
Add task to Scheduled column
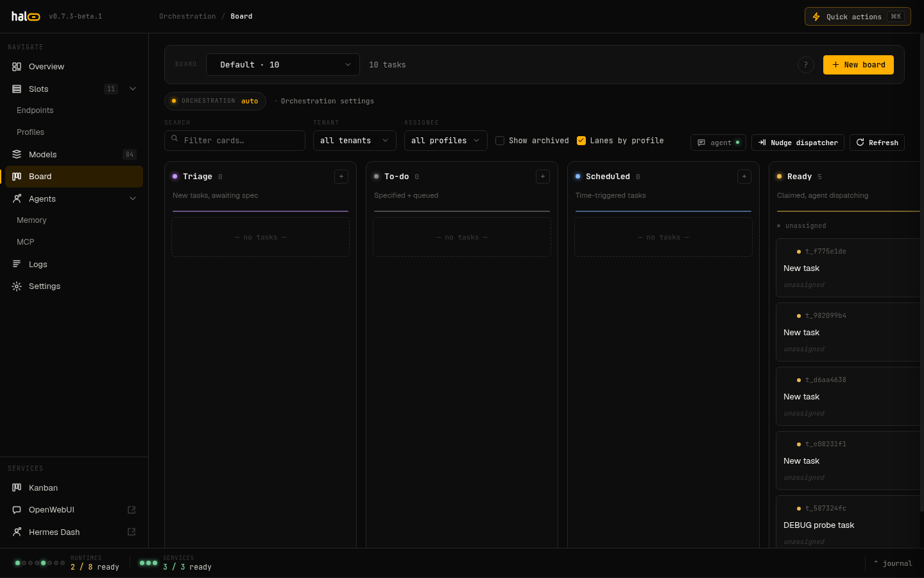point(744,177)
